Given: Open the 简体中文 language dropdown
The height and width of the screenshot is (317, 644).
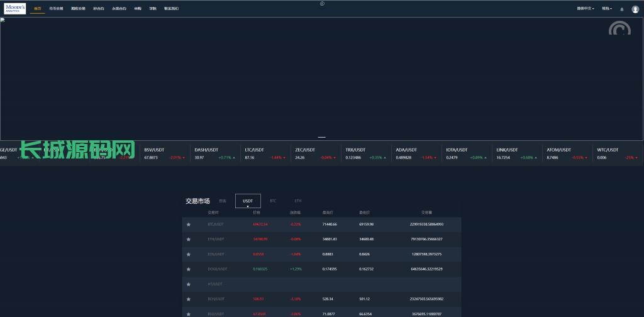Looking at the screenshot, I should (586, 9).
